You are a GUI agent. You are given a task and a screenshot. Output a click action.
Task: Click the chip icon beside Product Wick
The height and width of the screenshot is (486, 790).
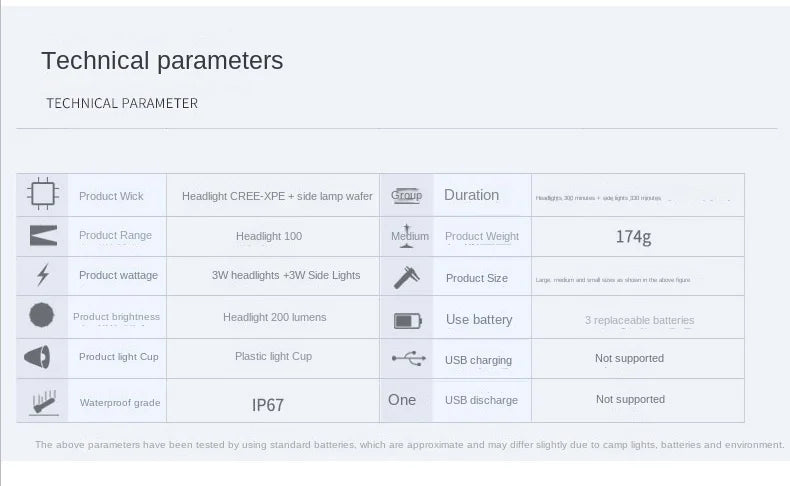point(43,195)
